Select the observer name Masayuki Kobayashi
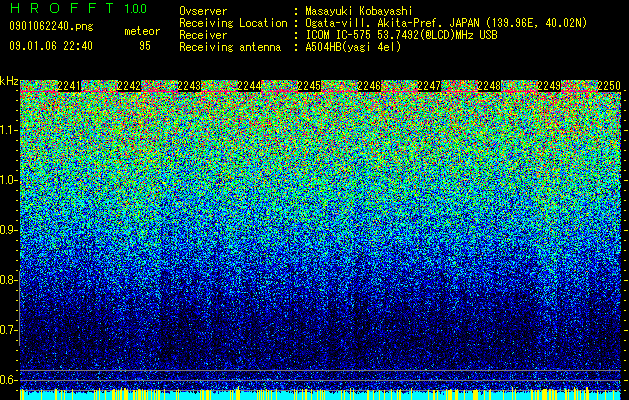 [x=359, y=11]
